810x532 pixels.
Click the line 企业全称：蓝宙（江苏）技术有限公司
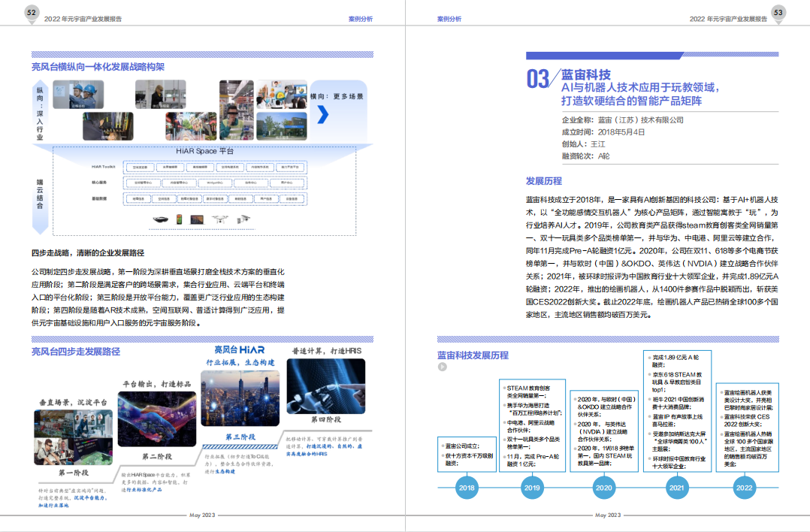(x=622, y=119)
